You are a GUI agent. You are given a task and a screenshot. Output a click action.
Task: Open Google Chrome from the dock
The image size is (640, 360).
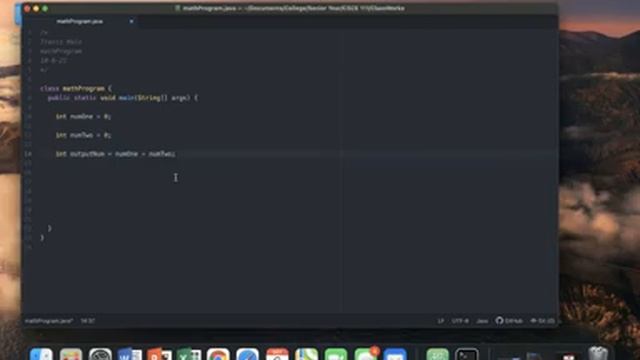(x=218, y=354)
